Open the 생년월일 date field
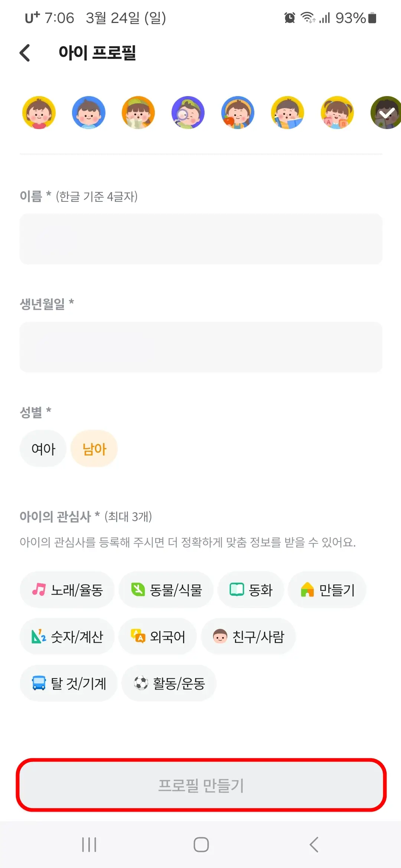Viewport: 401px width, 868px height. 200,347
